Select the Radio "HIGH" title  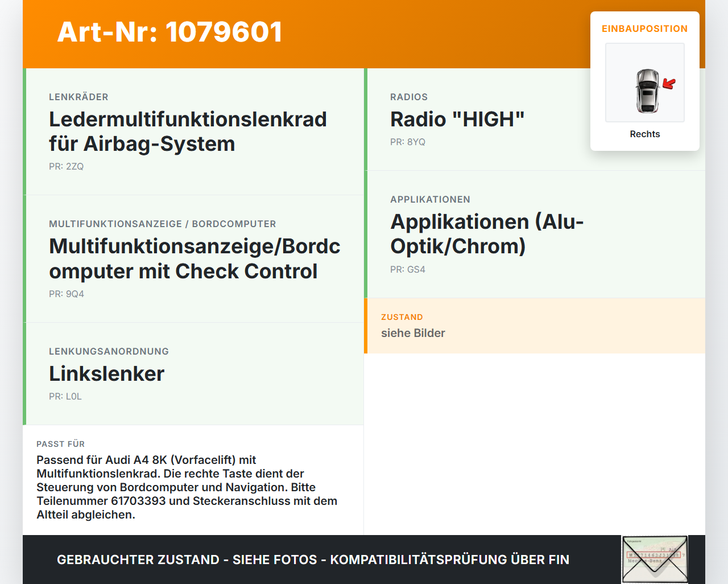tap(457, 120)
